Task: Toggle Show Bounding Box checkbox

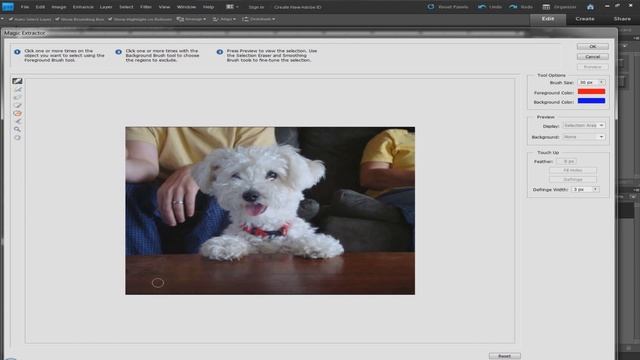Action: 57,19
